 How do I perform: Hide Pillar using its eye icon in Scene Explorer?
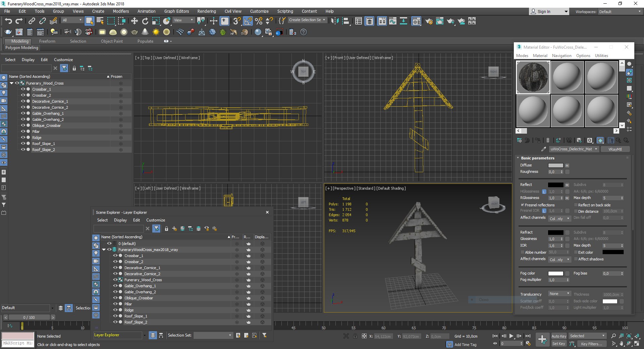[23, 132]
